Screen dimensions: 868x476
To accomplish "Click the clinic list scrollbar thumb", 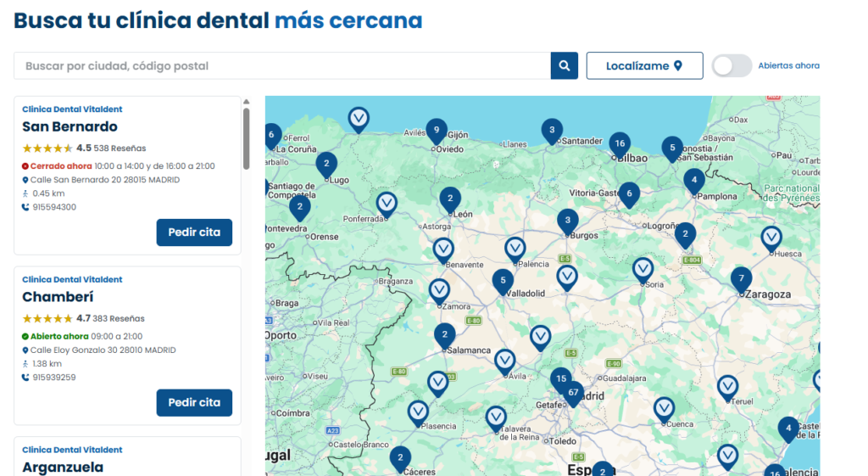I will point(247,138).
